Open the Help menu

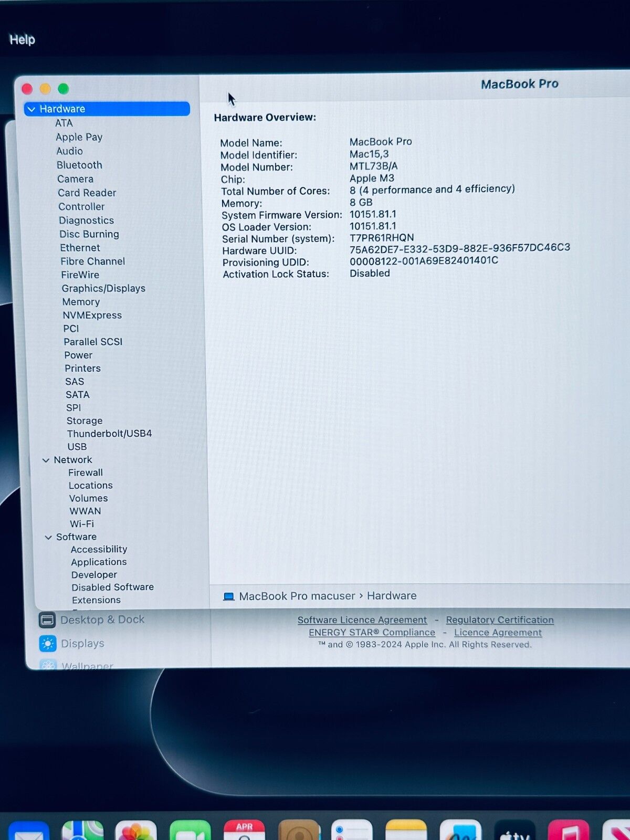pyautogui.click(x=22, y=40)
